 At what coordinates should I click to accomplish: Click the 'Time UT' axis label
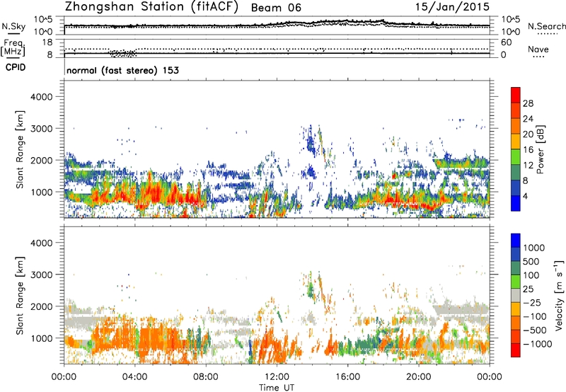pyautogui.click(x=277, y=388)
